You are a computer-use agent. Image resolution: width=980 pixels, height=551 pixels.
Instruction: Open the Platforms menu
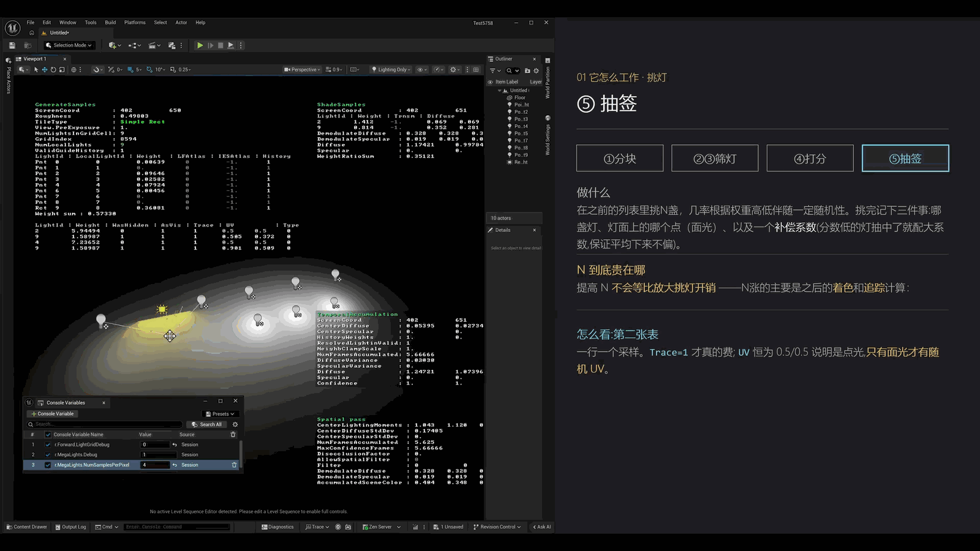pos(135,23)
